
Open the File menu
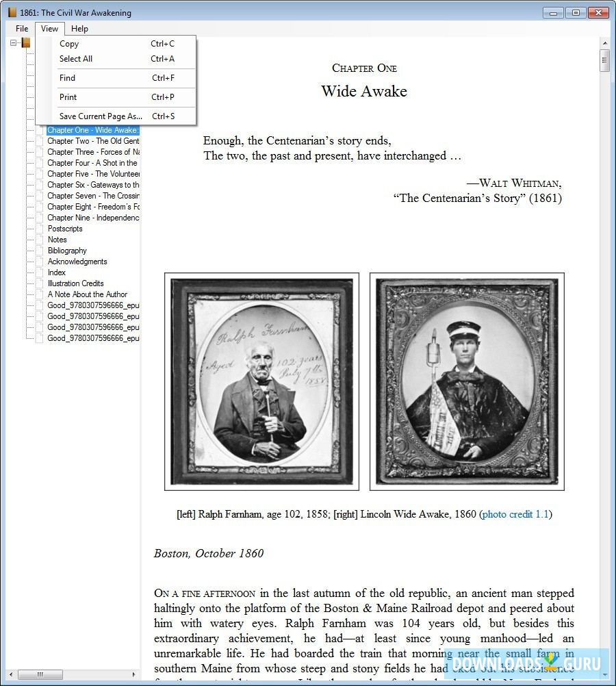pos(21,28)
